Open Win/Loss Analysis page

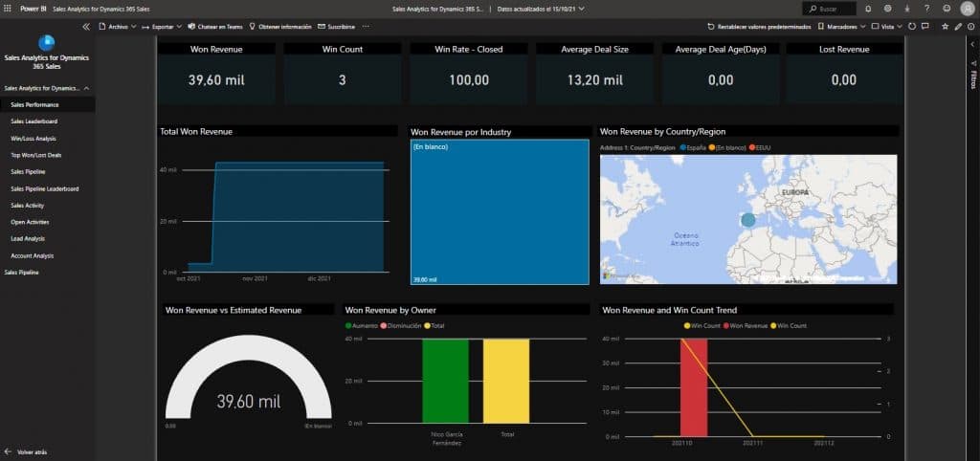click(x=48, y=138)
